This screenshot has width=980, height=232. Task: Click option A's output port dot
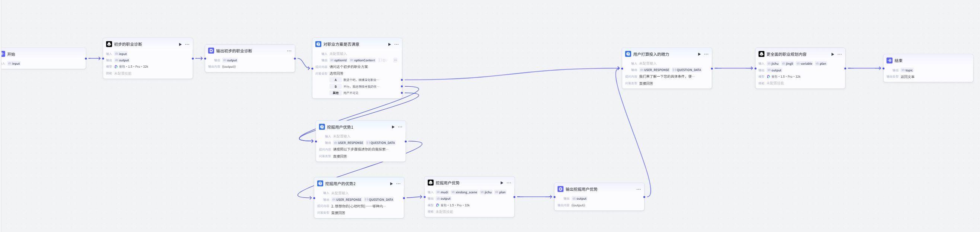click(x=402, y=80)
